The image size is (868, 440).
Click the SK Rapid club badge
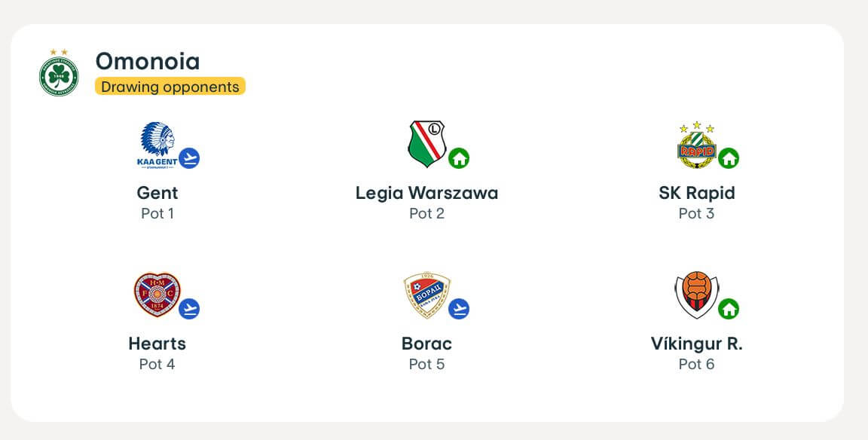(696, 145)
